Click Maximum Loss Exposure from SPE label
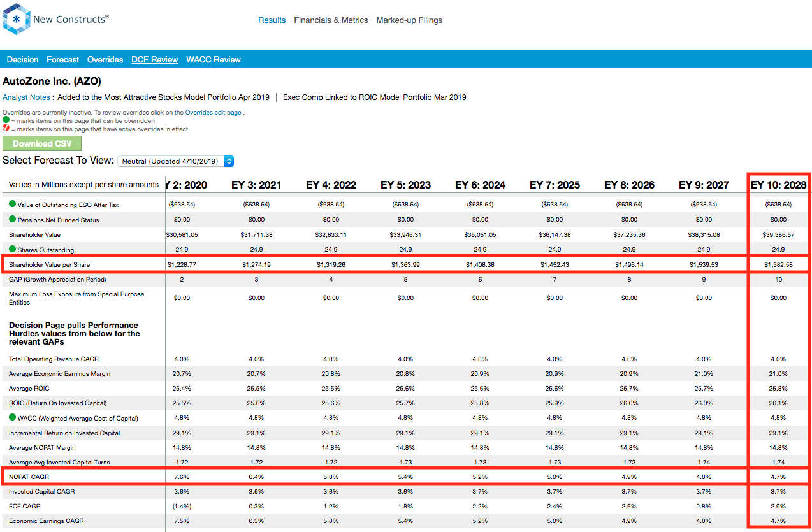Screen dimensions: 812x532 76,298
